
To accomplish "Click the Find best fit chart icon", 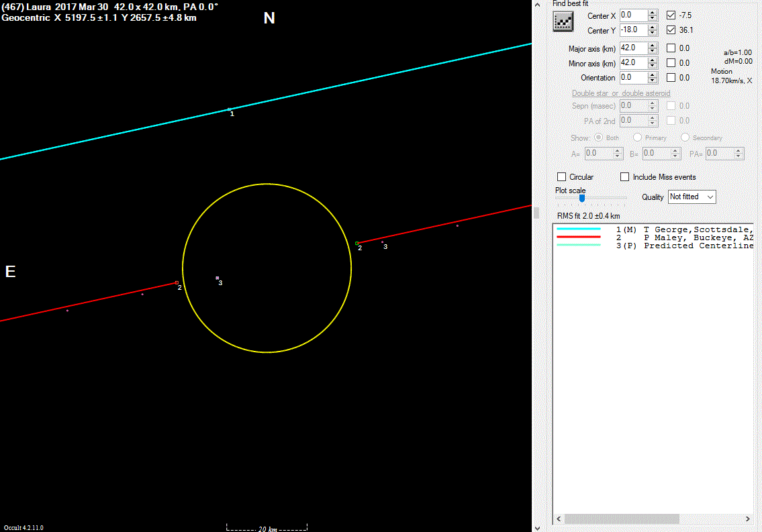I will (562, 22).
